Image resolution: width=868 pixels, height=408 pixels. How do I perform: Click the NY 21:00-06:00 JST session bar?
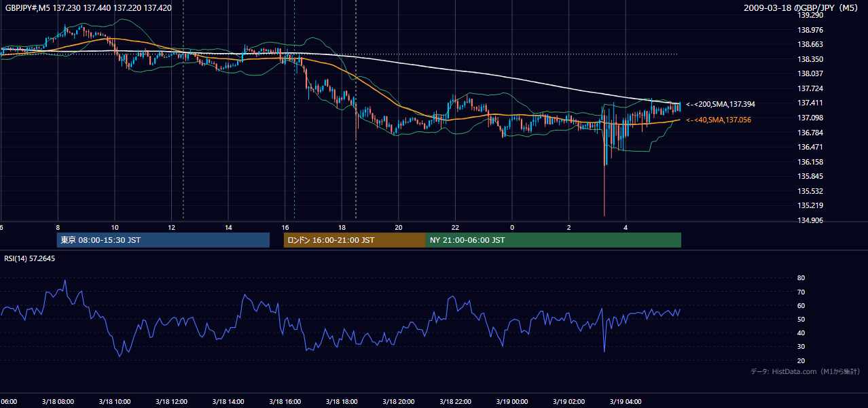(x=554, y=240)
